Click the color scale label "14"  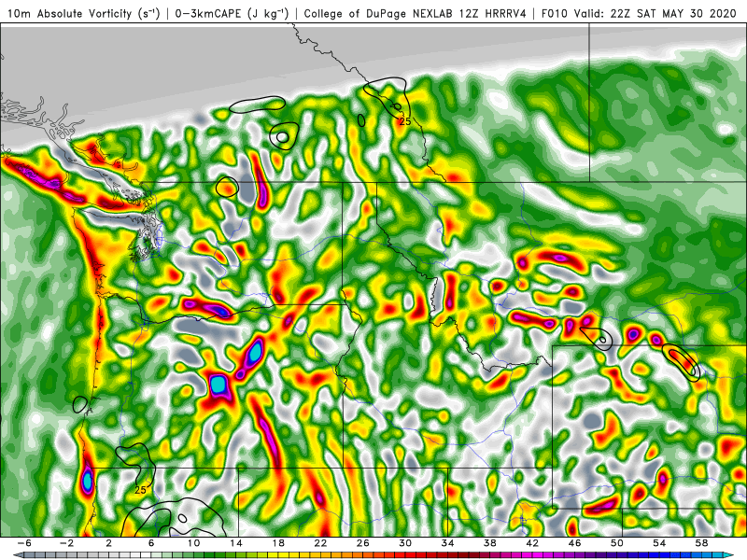coord(236,543)
